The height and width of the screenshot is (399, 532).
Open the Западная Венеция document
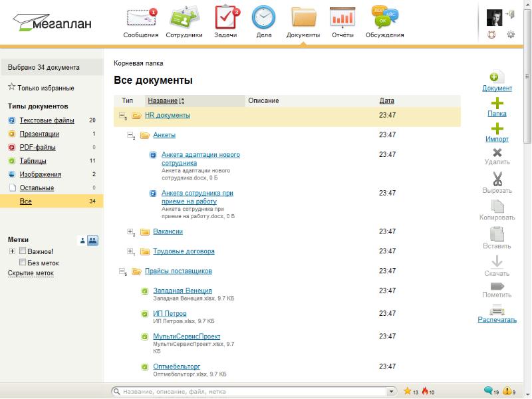(182, 291)
